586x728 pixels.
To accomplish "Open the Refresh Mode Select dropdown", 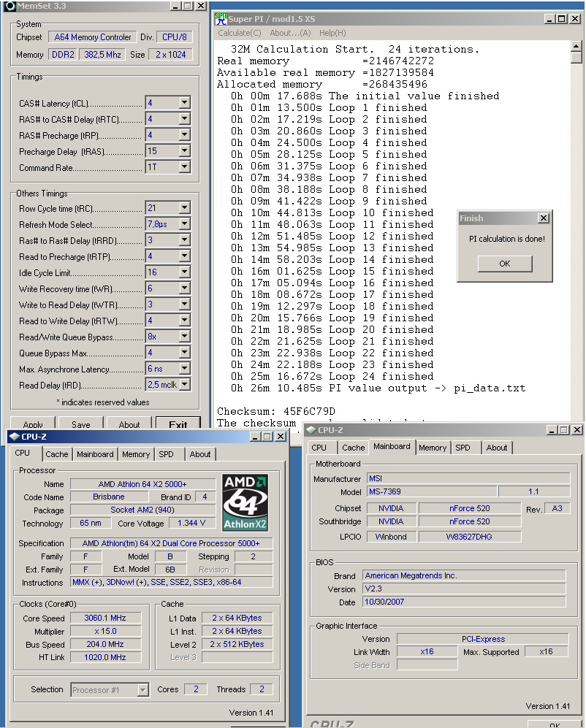I will (x=184, y=223).
